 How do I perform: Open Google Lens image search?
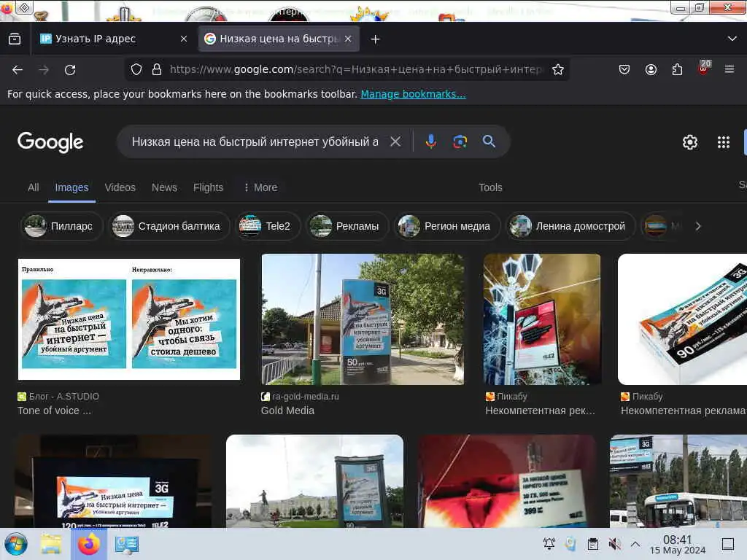click(x=460, y=142)
